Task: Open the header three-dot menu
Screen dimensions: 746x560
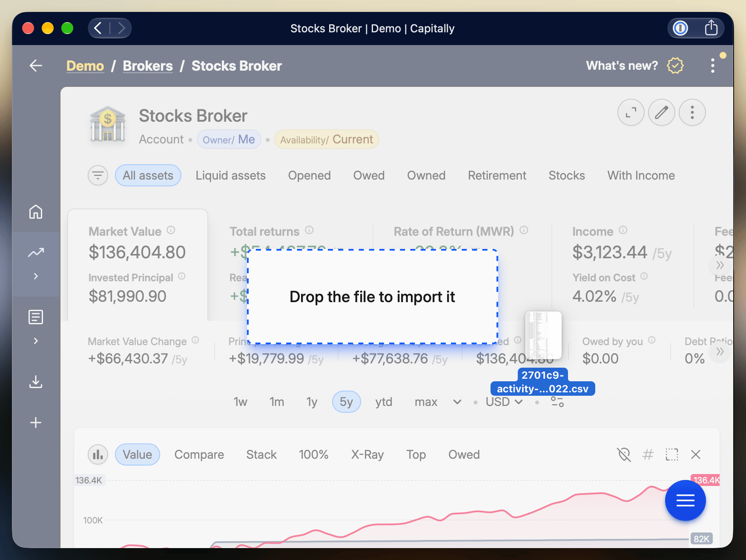Action: (x=712, y=66)
